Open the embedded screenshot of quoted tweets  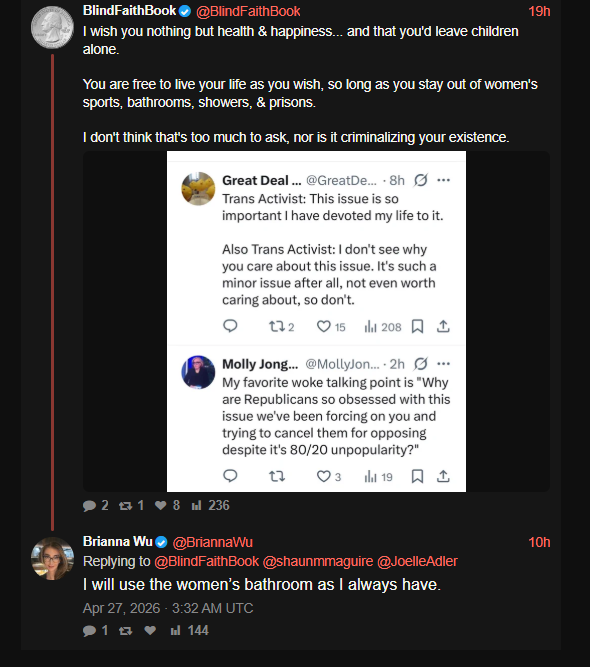(x=316, y=322)
